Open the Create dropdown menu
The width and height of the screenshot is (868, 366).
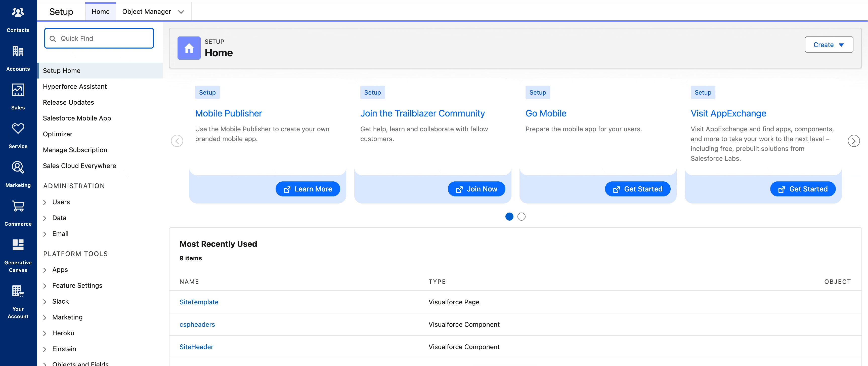829,45
